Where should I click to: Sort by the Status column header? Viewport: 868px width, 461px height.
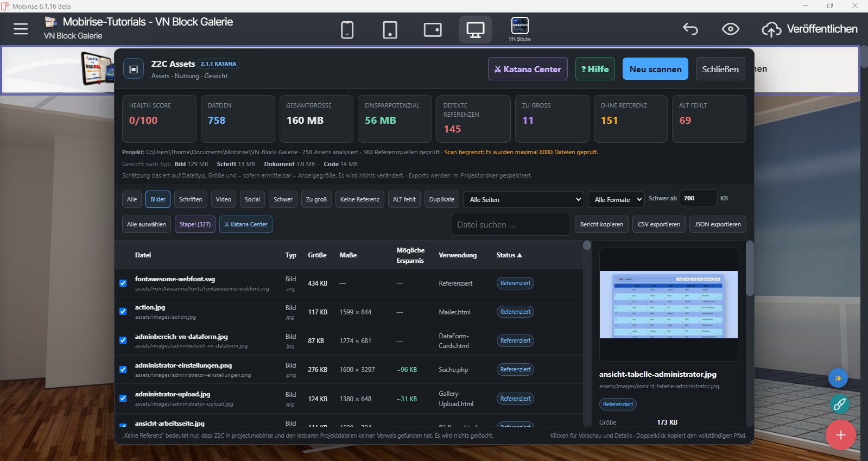509,255
